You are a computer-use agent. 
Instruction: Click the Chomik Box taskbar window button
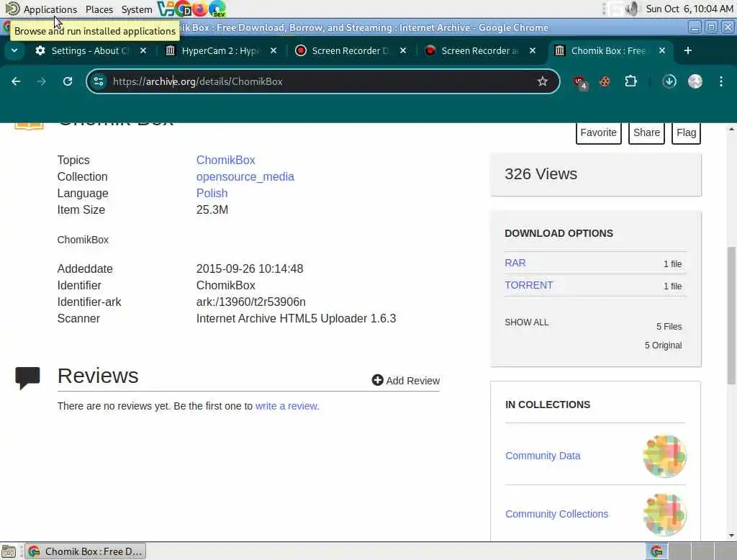tap(86, 551)
